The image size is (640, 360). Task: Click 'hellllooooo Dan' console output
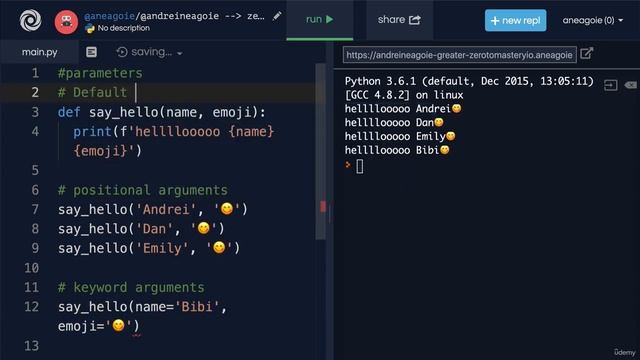pos(394,122)
